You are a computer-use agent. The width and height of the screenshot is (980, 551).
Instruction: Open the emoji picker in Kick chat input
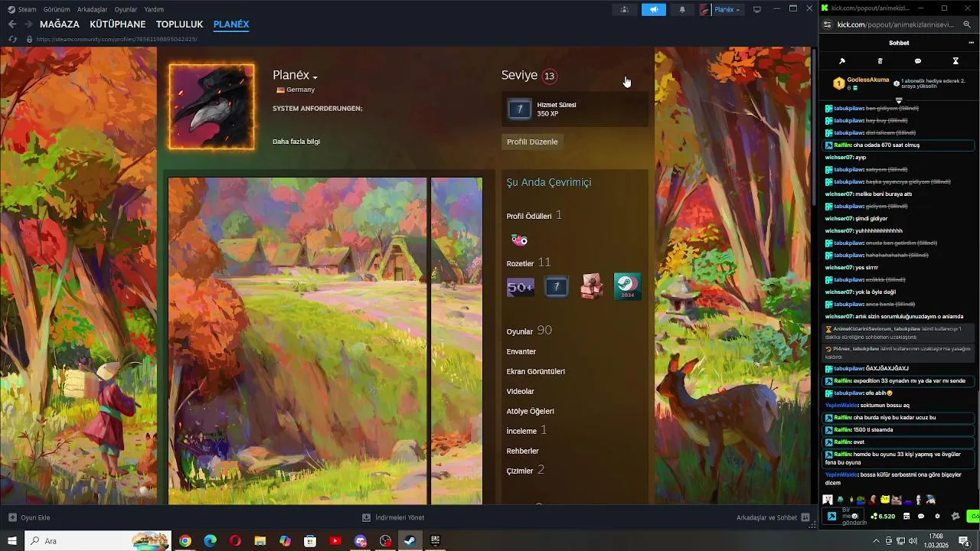point(855,517)
